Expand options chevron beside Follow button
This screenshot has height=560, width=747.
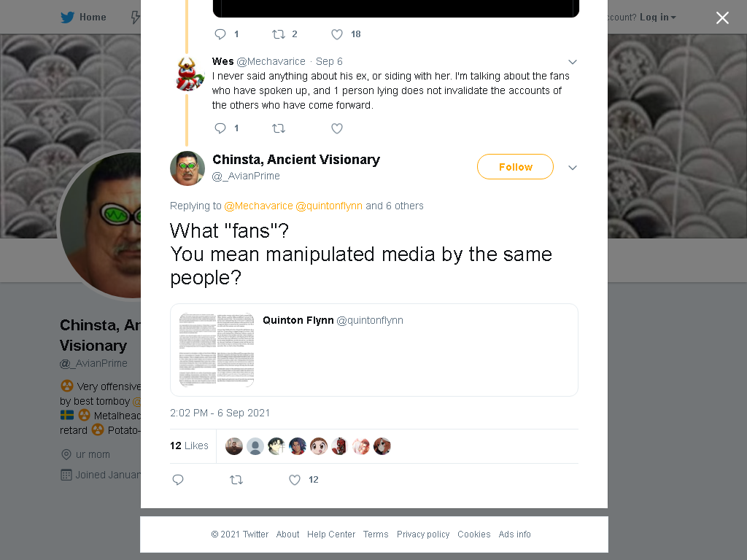[573, 168]
